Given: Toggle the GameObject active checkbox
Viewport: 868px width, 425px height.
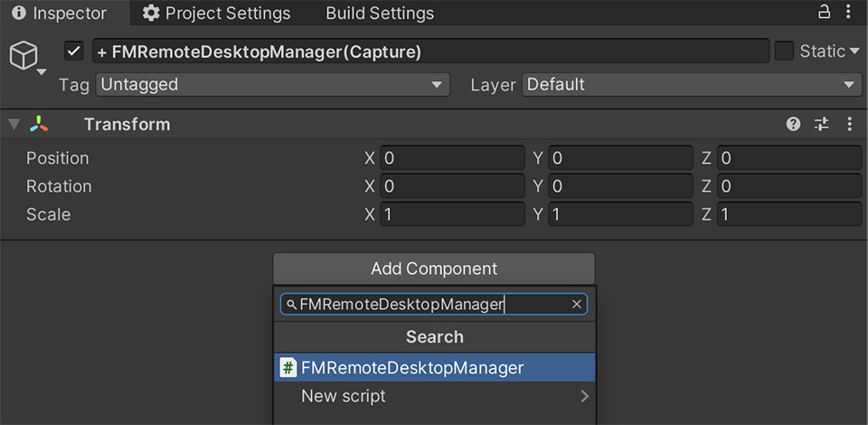Looking at the screenshot, I should click(74, 52).
